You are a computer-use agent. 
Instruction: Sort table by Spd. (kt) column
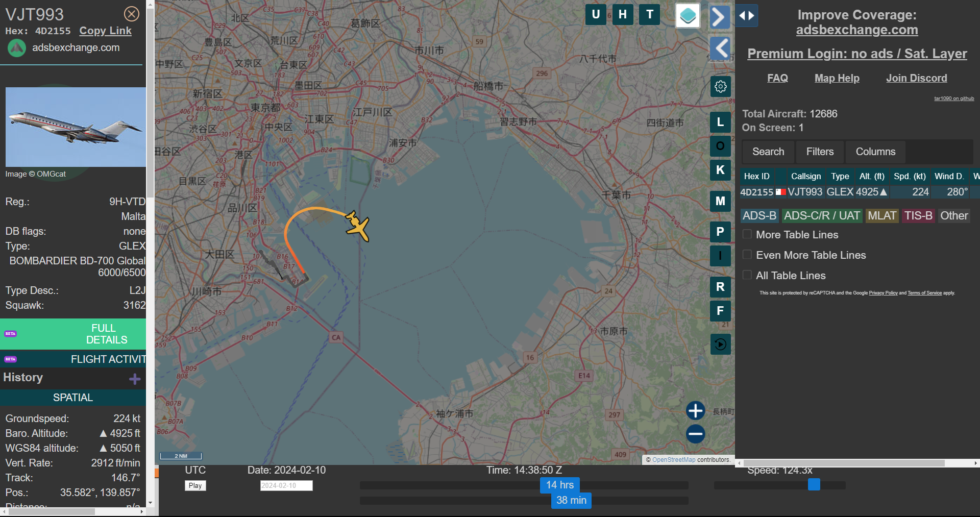pos(910,176)
